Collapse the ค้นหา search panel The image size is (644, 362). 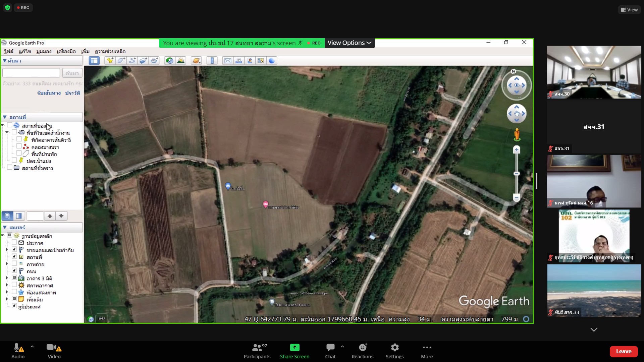[5, 61]
